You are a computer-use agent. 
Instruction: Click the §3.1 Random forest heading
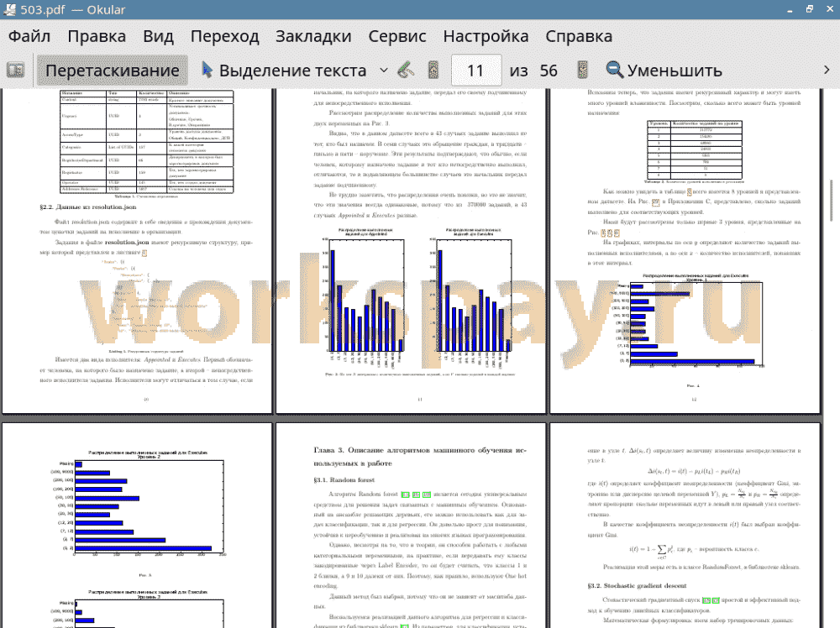pyautogui.click(x=344, y=479)
